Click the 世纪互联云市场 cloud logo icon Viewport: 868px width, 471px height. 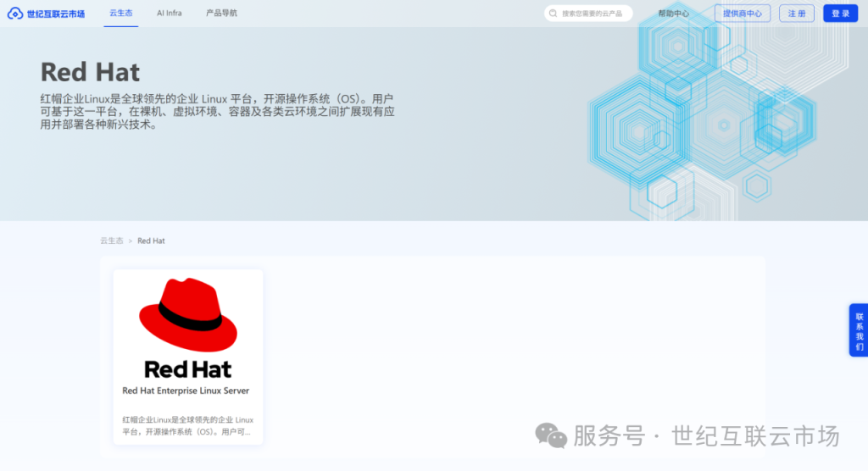(x=15, y=14)
